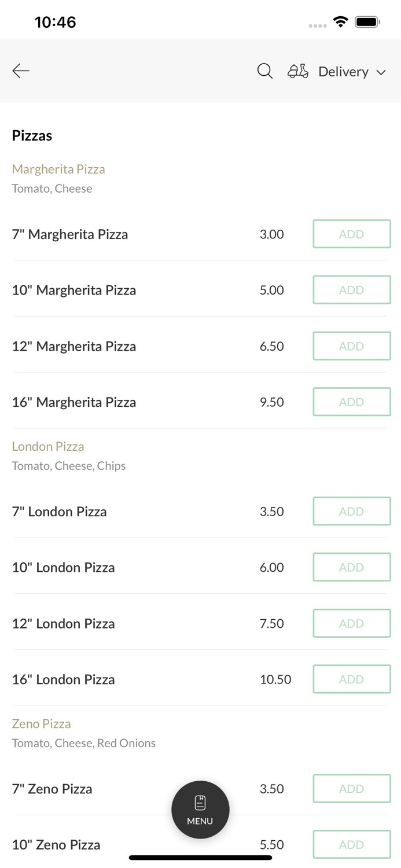ADD the 10" London Pizza
Image resolution: width=401 pixels, height=868 pixels.
click(x=351, y=567)
